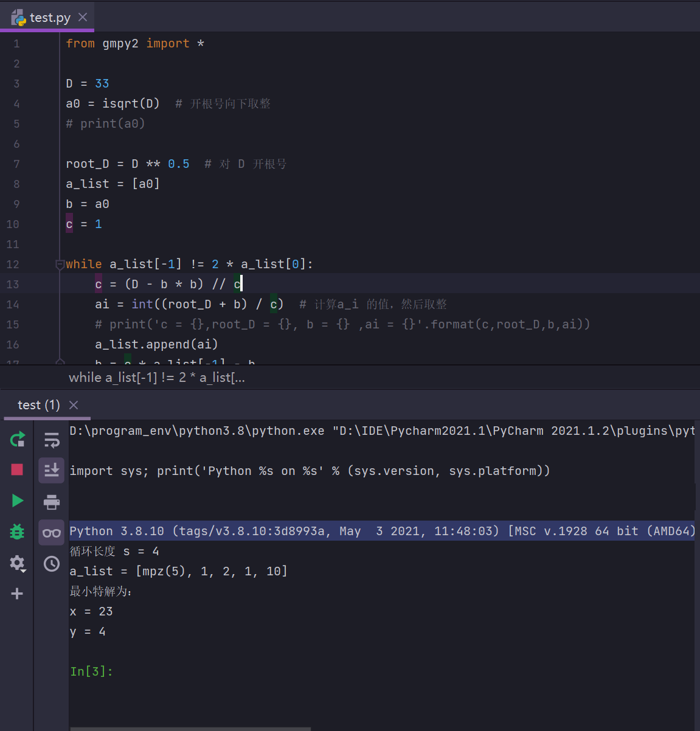Click the '# print(a0)' commented line

coord(105,123)
